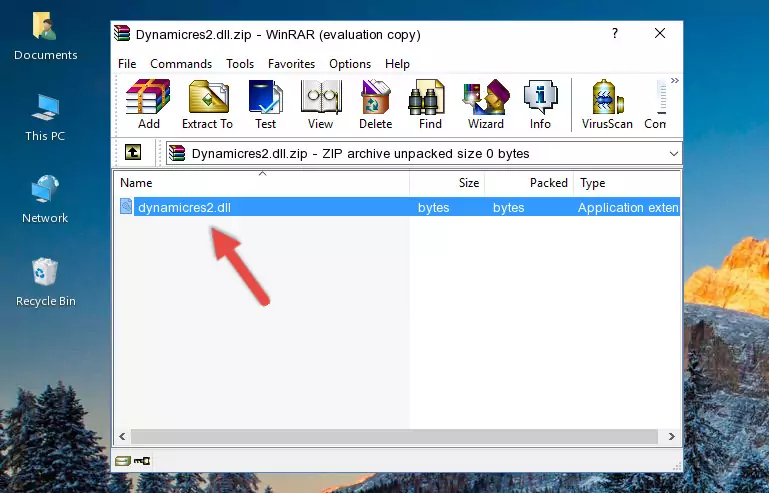Screen dimensions: 769x493
Task: Click the title bar help question mark
Action: [x=615, y=33]
